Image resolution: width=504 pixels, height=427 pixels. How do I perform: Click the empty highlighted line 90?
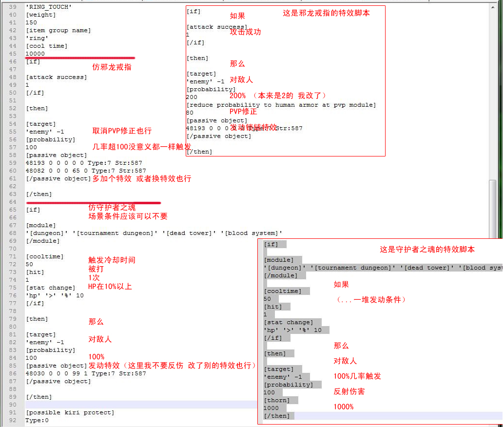[136, 405]
